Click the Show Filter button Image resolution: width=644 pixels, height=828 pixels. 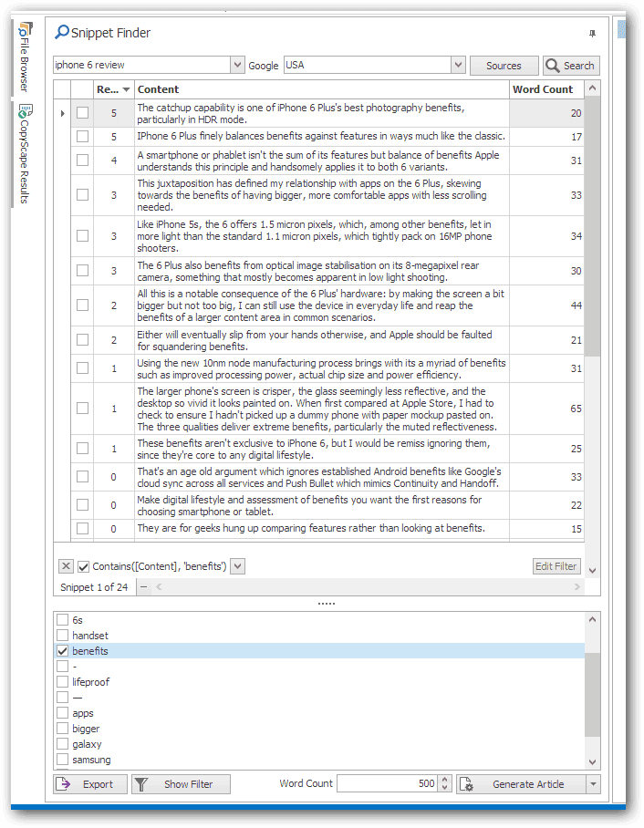181,784
